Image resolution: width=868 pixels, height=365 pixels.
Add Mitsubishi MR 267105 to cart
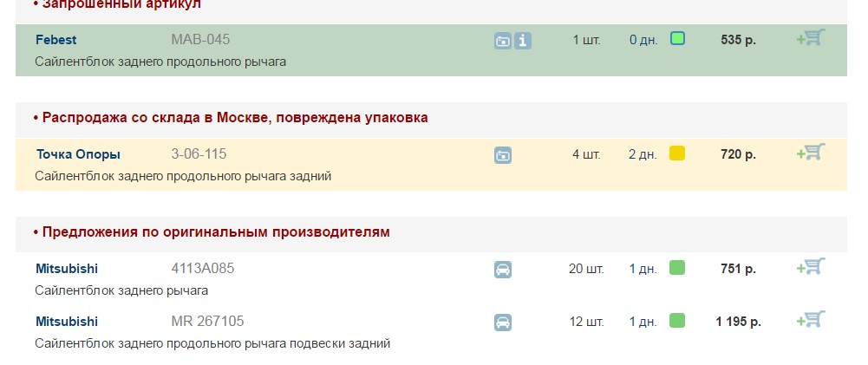click(x=810, y=320)
